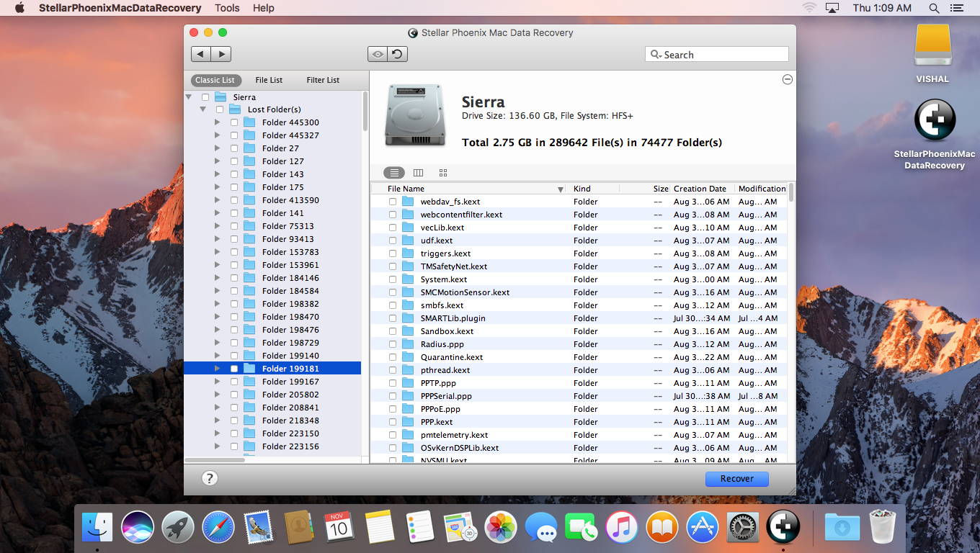Click File Name column sort arrow
Screen dimensions: 980x553
(561, 189)
